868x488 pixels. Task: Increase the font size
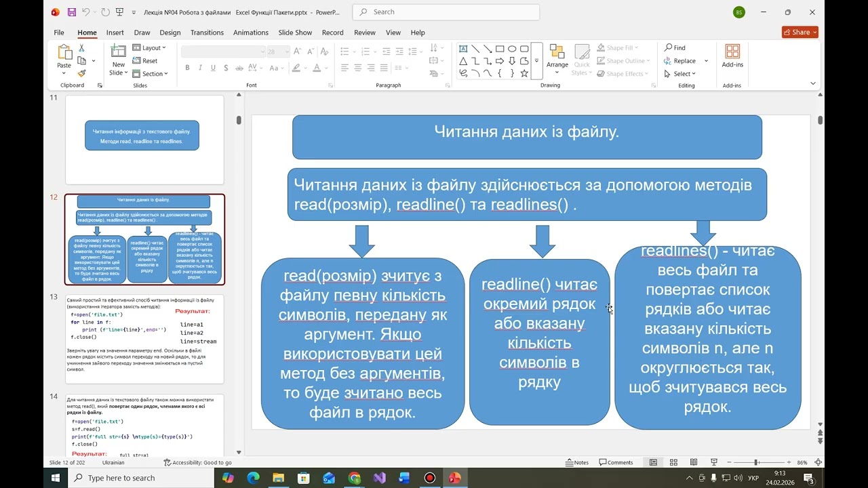tap(296, 52)
